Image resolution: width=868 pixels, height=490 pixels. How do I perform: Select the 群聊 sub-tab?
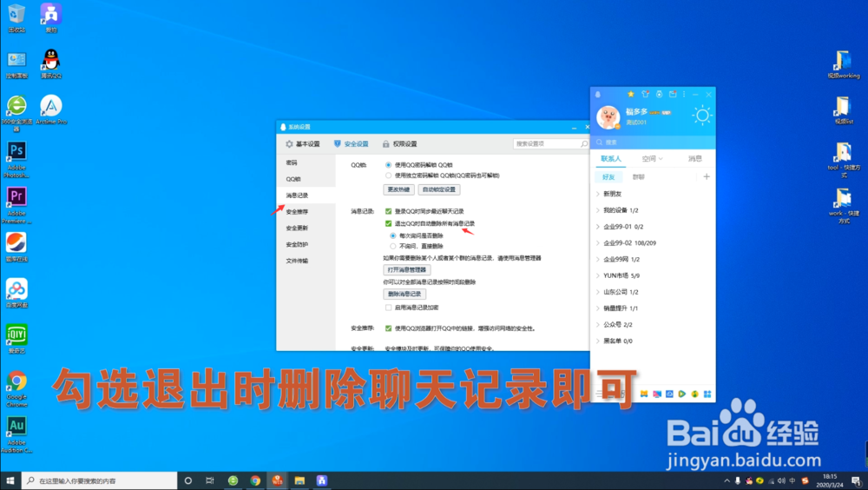[638, 177]
